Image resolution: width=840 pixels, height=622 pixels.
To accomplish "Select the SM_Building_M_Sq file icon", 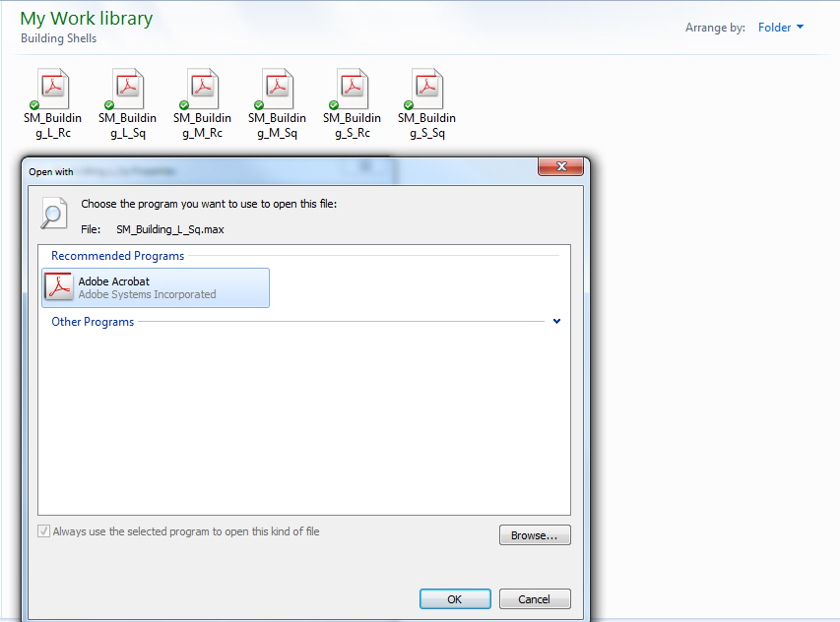I will click(276, 87).
